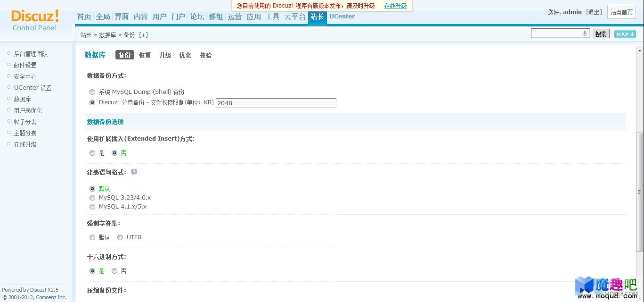Switch to the 优化 tab
Viewport: 644px width, 302px height.
pyautogui.click(x=186, y=55)
